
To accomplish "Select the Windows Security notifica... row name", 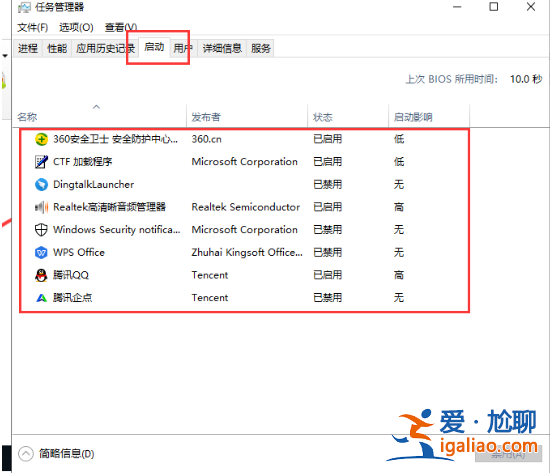I will pos(116,230).
